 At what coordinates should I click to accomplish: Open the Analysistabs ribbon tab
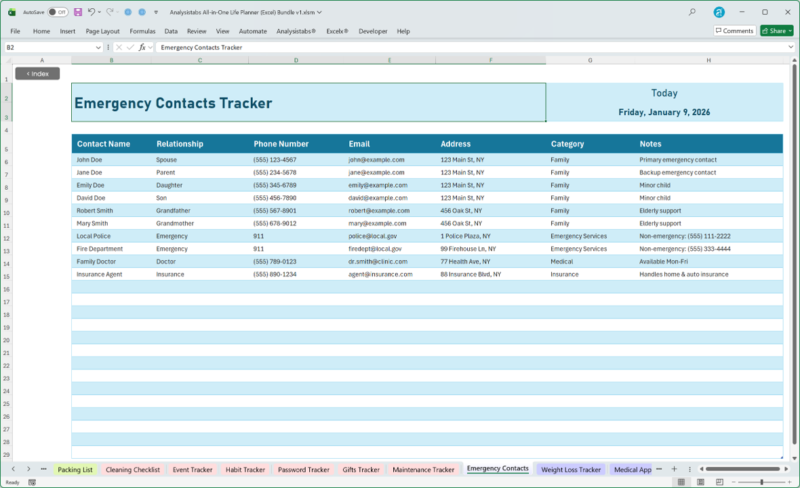pos(296,31)
